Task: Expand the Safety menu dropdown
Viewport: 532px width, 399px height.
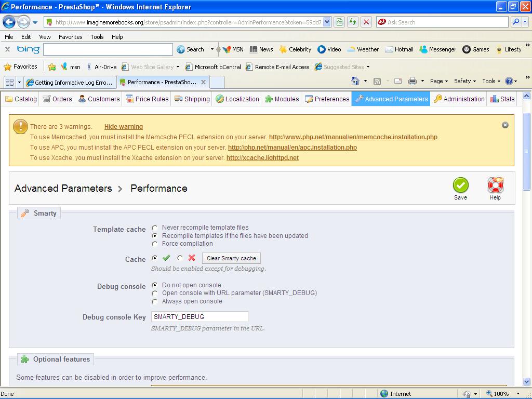Action: [x=465, y=81]
